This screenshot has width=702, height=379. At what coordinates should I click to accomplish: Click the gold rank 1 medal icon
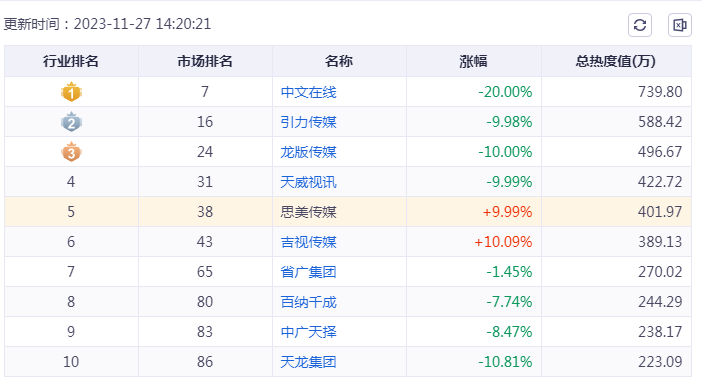tap(71, 92)
